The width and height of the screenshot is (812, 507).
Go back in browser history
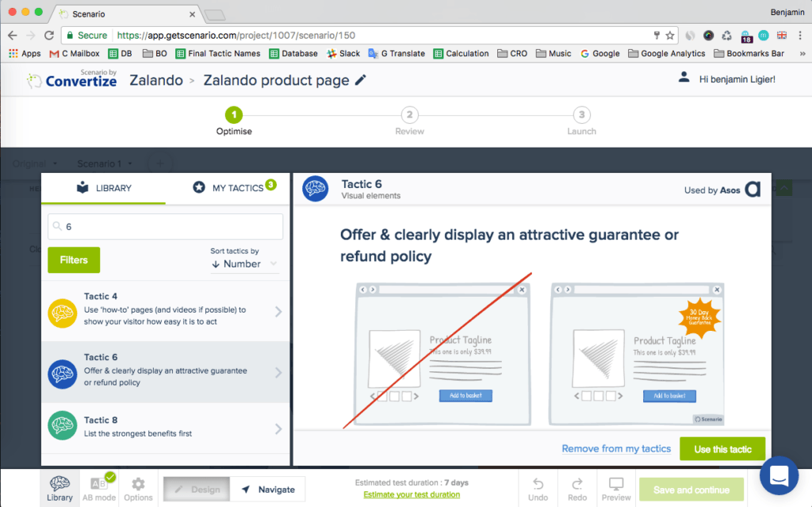click(13, 35)
